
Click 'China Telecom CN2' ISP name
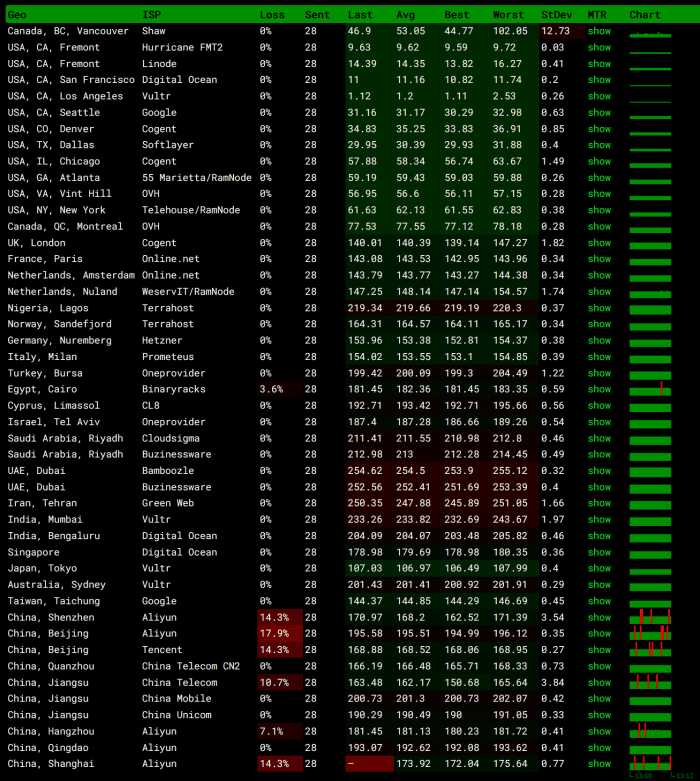[x=191, y=666]
